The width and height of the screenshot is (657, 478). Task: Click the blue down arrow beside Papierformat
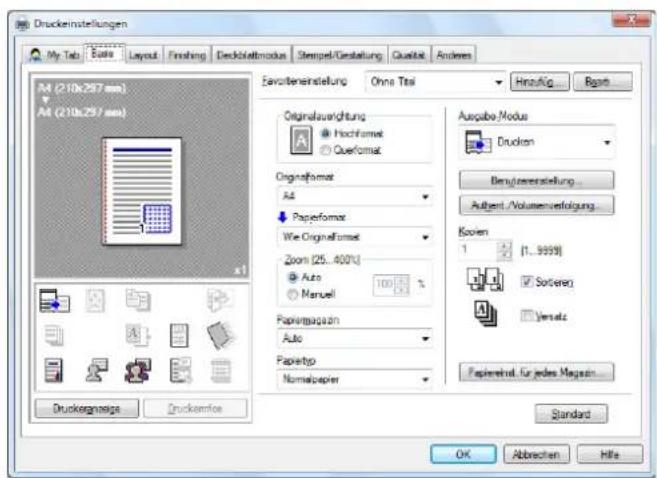(282, 217)
